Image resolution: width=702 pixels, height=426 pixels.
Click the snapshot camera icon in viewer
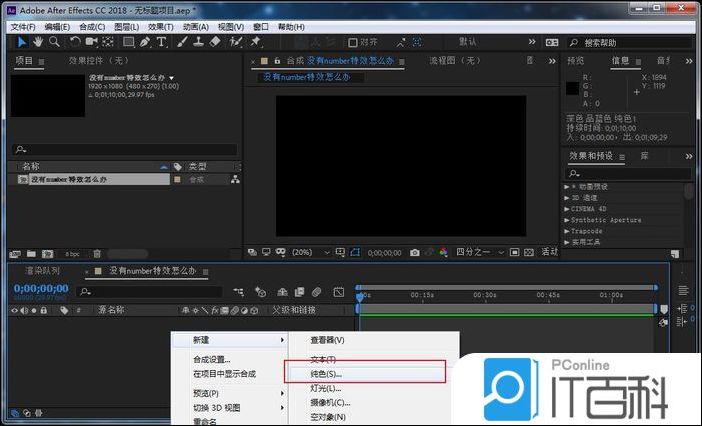point(415,253)
